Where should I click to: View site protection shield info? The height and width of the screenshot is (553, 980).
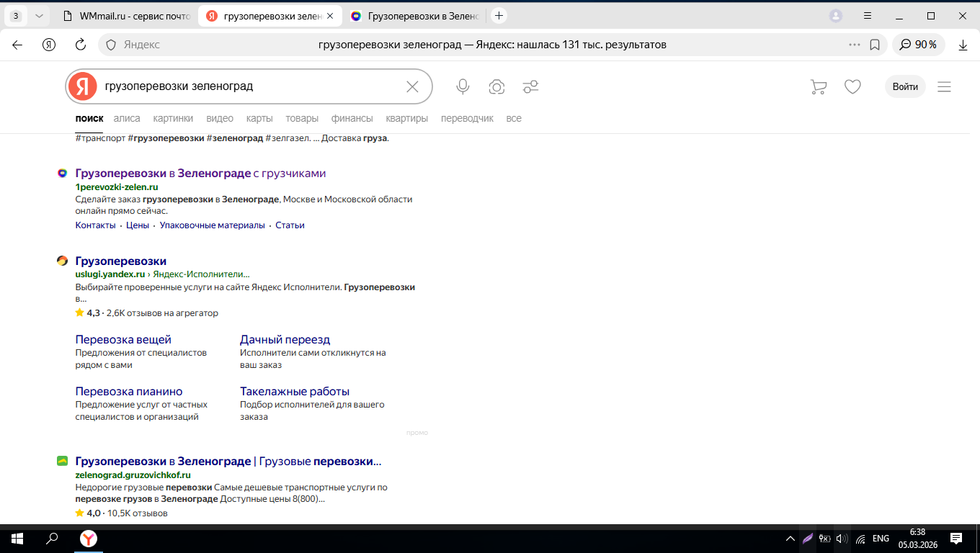pyautogui.click(x=111, y=45)
